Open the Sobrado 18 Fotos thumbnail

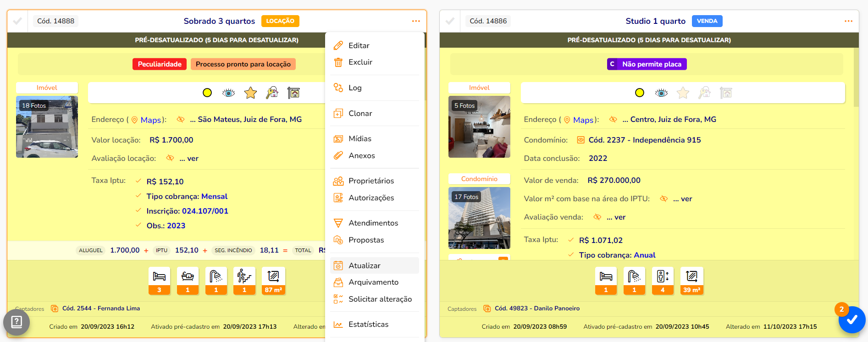[47, 127]
